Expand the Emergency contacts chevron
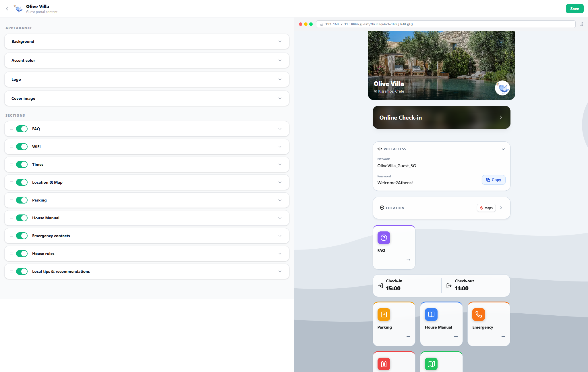The width and height of the screenshot is (588, 372). pos(280,236)
